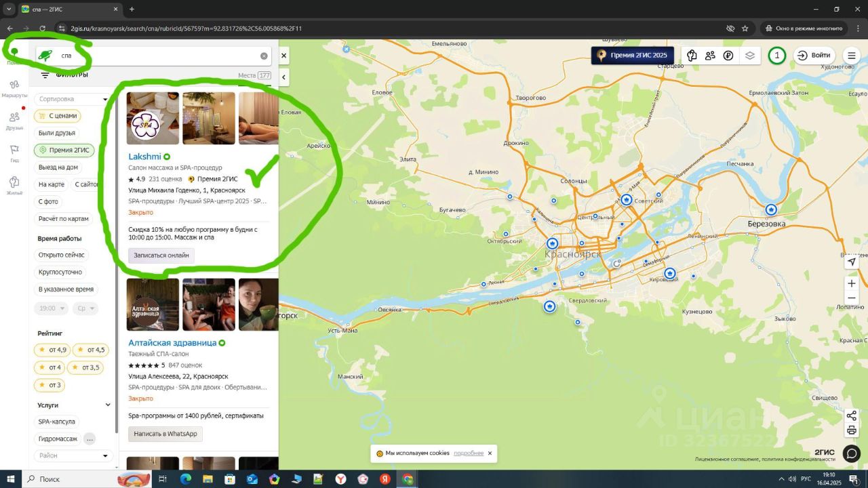
Task: Click the print map icon
Action: point(852,430)
